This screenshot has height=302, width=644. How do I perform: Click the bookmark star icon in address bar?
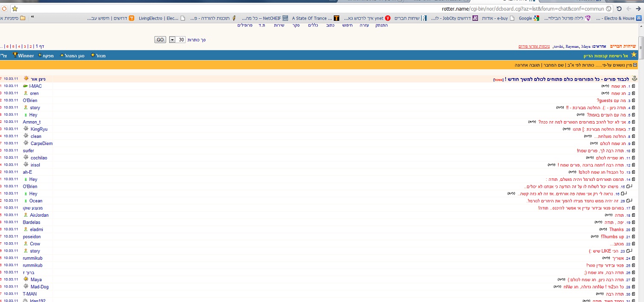pyautogui.click(x=15, y=9)
